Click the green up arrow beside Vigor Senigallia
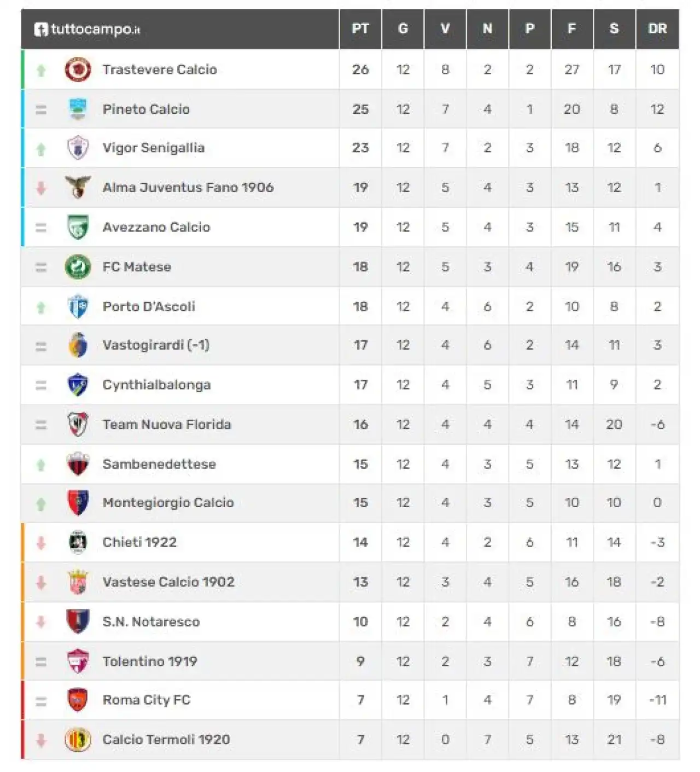700x772 pixels. (41, 149)
